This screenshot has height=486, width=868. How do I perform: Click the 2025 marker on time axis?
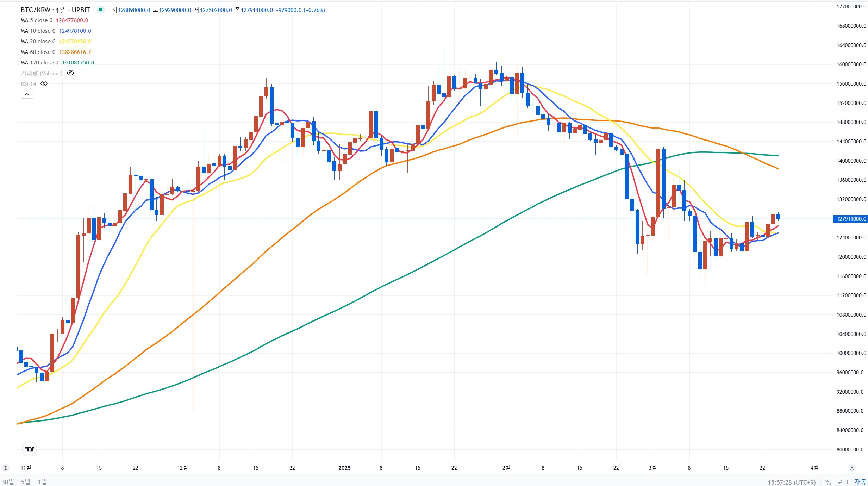tap(344, 468)
